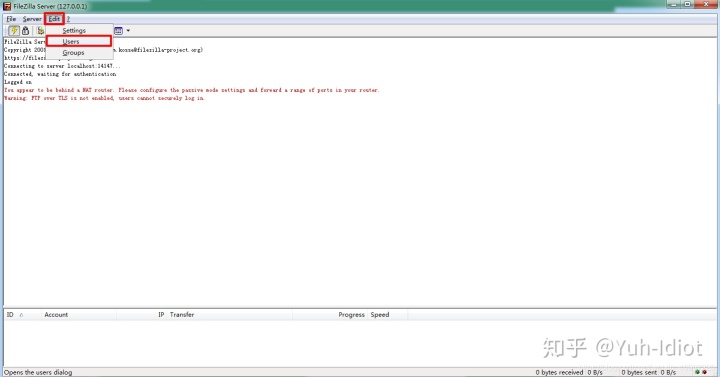Screen dimensions: 720x377
Task: Click the '0 bytes sent' status text
Action: pos(639,372)
